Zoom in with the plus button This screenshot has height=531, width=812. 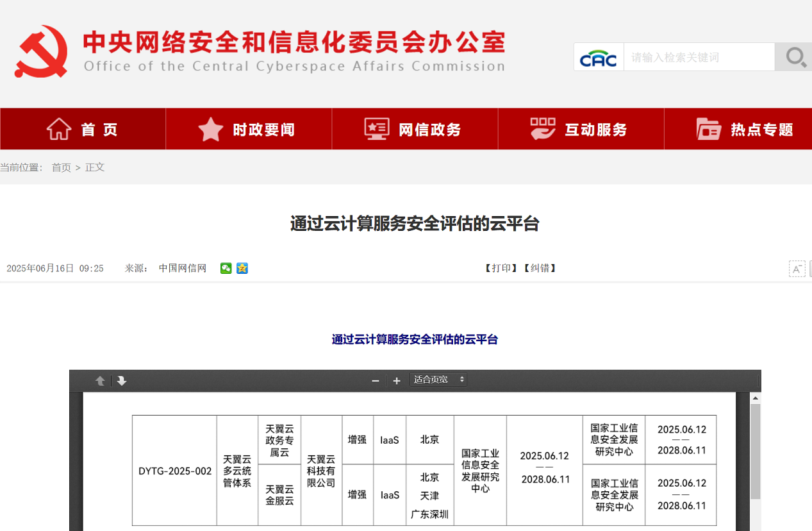point(397,381)
